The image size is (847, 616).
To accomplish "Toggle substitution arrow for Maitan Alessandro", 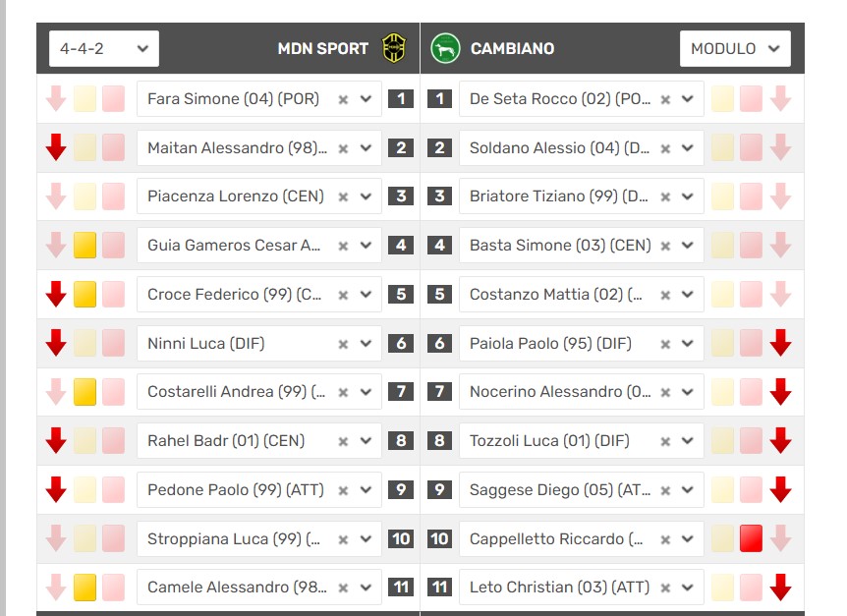I will coord(56,148).
